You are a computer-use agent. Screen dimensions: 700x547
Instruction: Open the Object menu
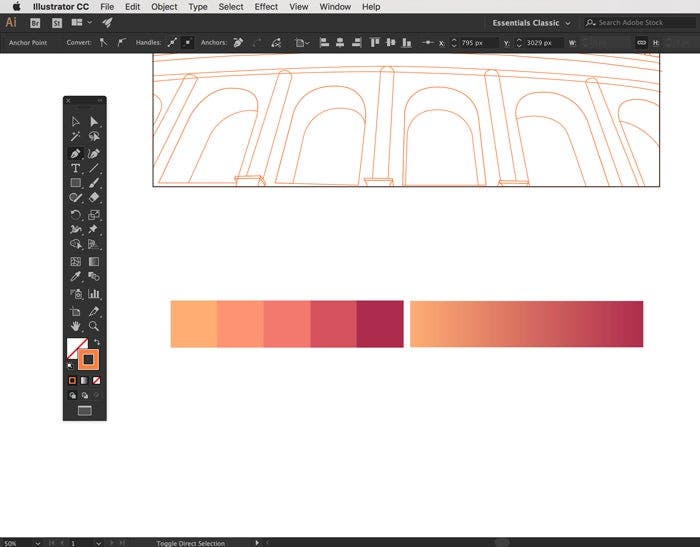[164, 7]
